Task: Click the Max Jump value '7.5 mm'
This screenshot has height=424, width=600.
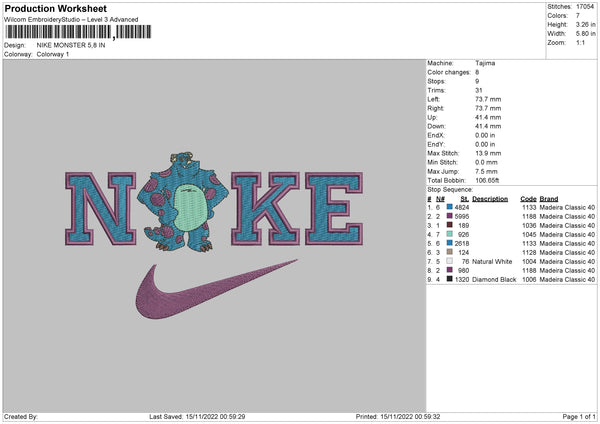Action: click(487, 171)
